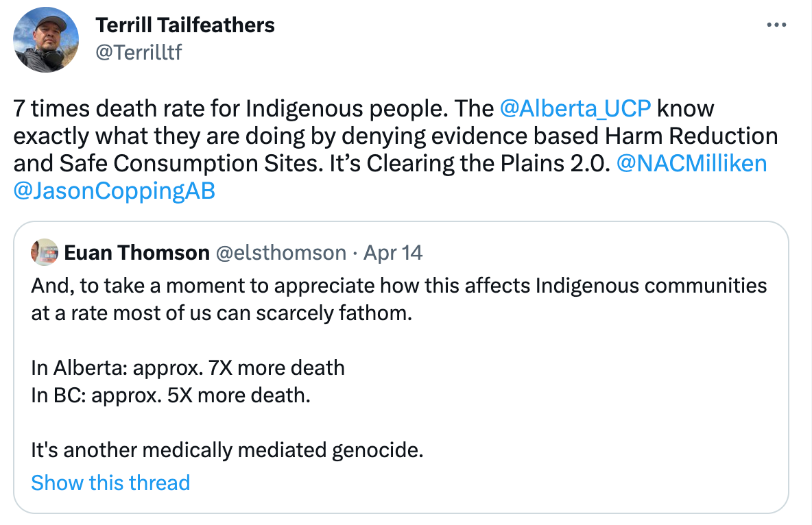Open the Apr 14 timestamp link
812x525 pixels.
click(392, 252)
